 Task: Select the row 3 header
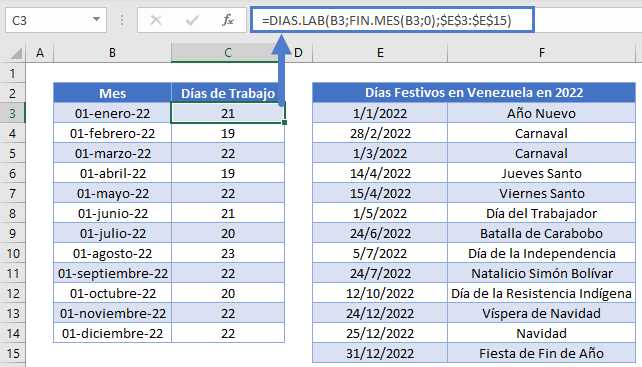(13, 113)
